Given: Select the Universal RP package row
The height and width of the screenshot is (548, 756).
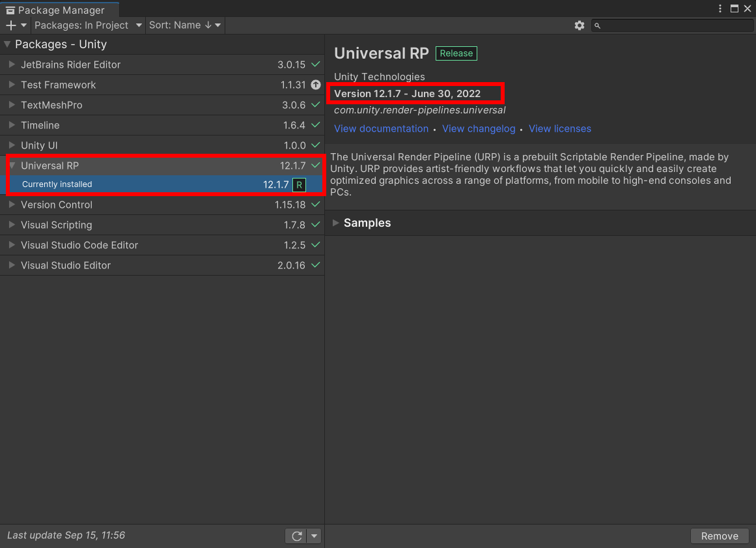Looking at the screenshot, I should point(162,166).
